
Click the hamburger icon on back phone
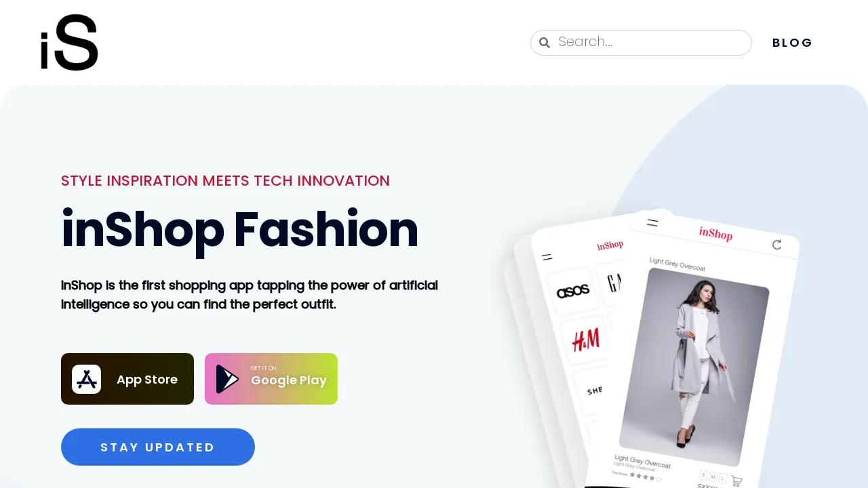click(x=547, y=258)
